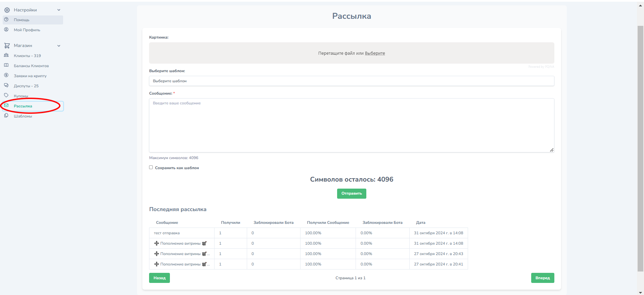644x295 pixels.
Task: Click the date 27 октября 2024 г. в 20:41
Action: (439, 264)
